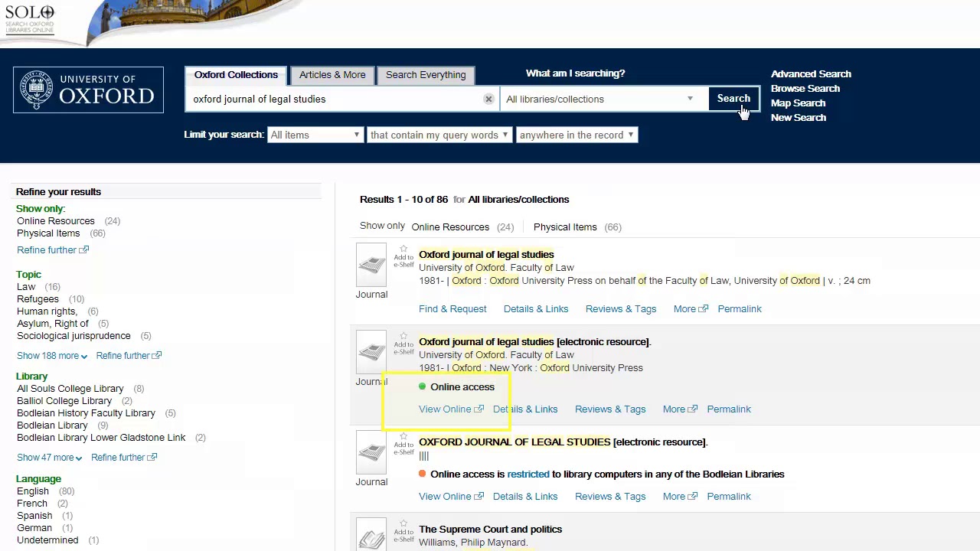The height and width of the screenshot is (551, 980).
Task: Click View Online for the restricted access result
Action: tap(451, 497)
